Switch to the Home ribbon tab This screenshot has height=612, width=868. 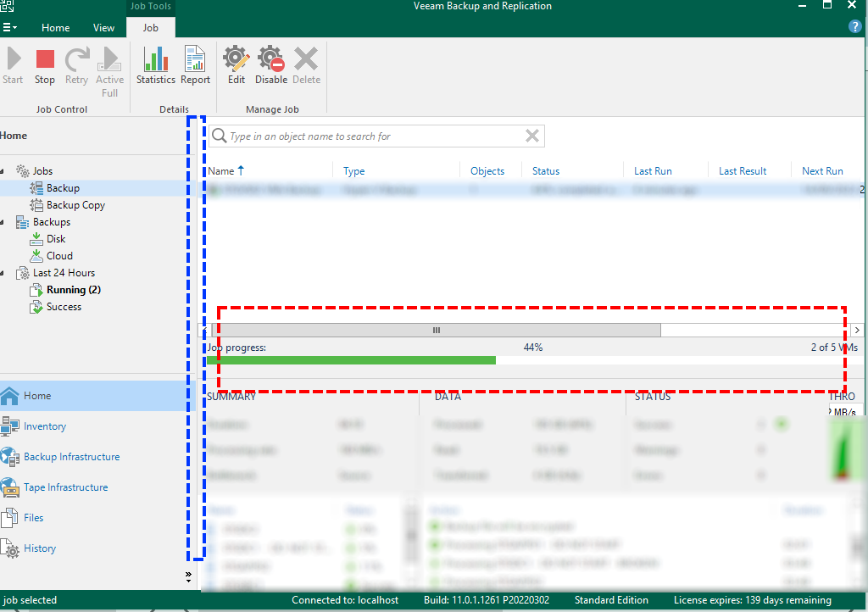pos(55,28)
